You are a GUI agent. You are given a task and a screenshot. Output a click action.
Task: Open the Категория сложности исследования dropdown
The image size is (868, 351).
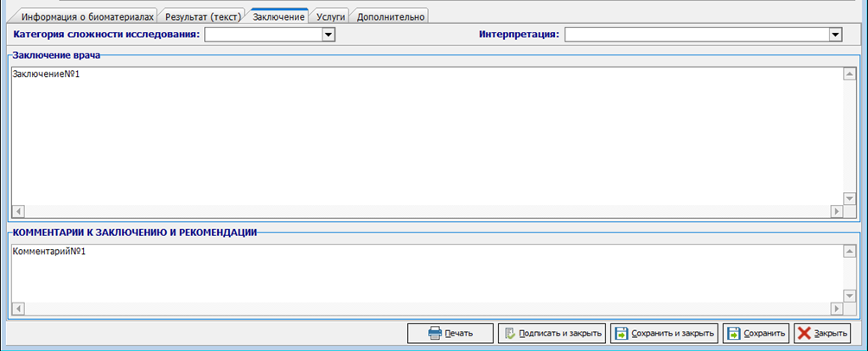coord(328,35)
